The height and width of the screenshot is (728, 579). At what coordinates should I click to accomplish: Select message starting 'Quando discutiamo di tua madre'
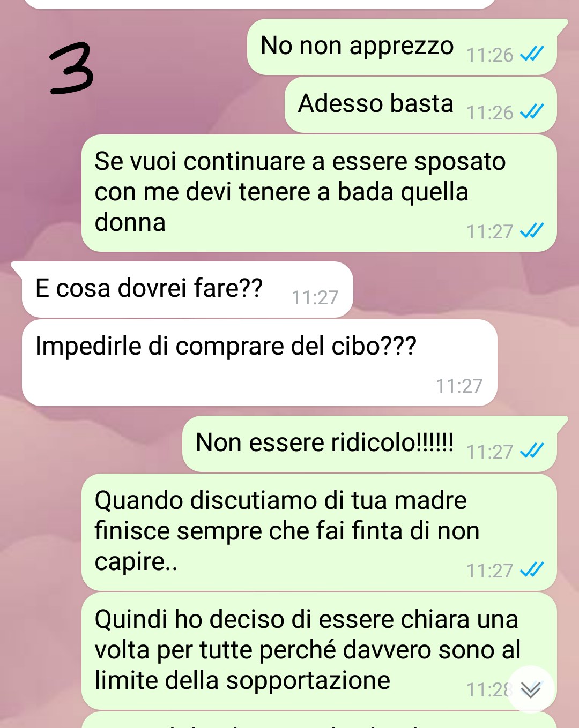[x=319, y=532]
